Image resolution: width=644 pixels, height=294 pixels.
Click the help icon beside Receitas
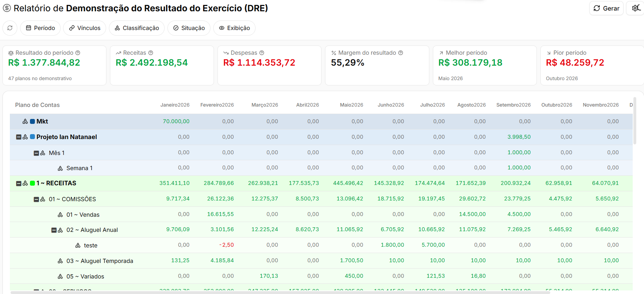tap(151, 53)
